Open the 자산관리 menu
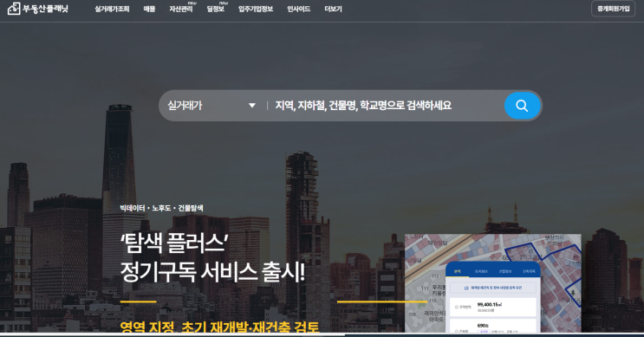Image resolution: width=644 pixels, height=337 pixels. [x=181, y=9]
